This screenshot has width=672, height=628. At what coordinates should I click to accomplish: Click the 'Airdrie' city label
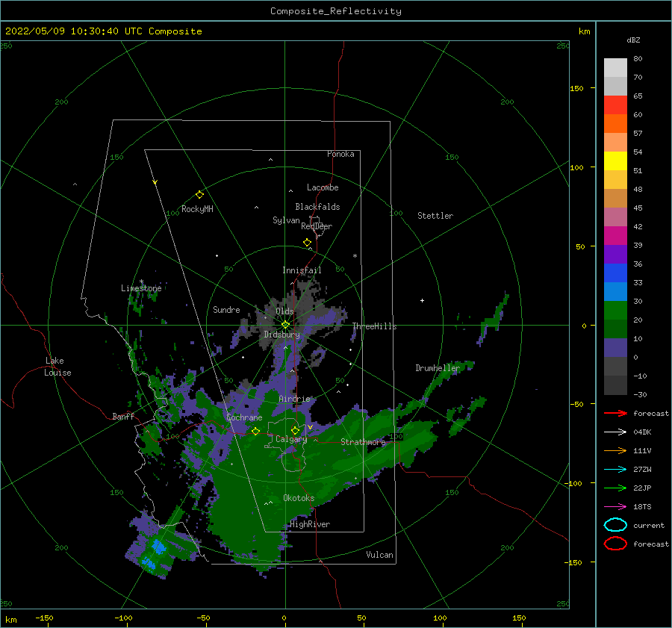pos(294,399)
